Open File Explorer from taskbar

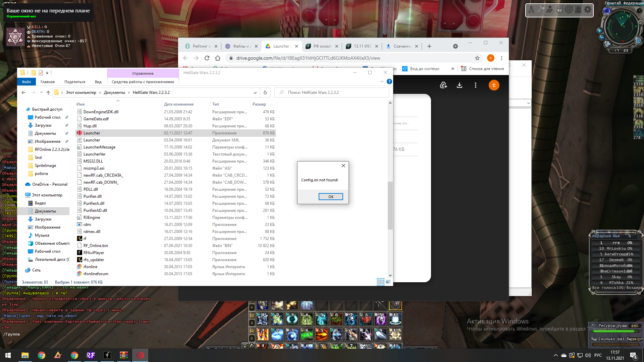[25, 355]
